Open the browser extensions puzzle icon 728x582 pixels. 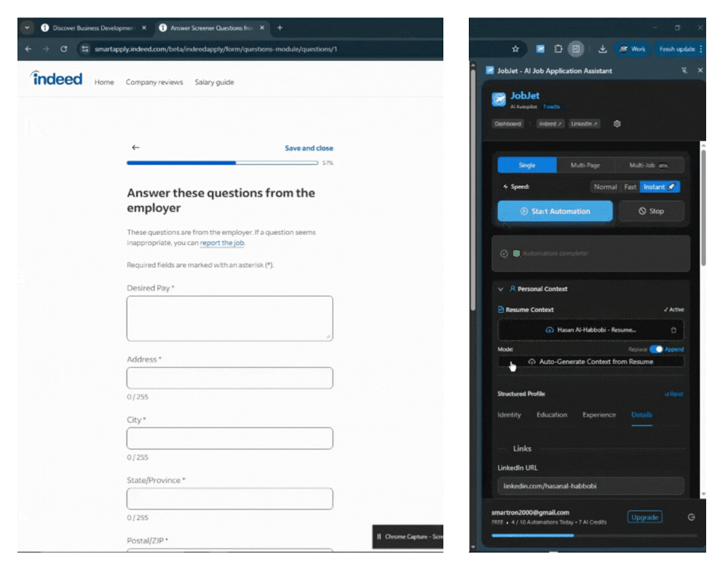[558, 49]
